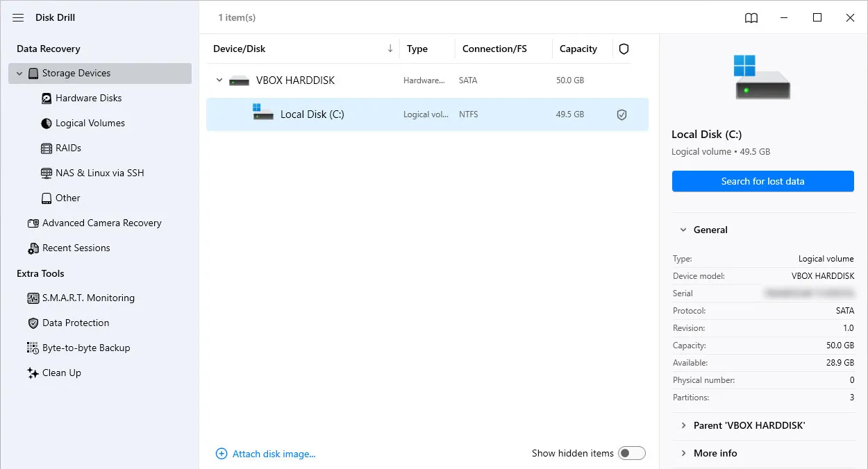Click the Byte-to-byte Backup icon
The width and height of the screenshot is (868, 469).
tap(33, 348)
